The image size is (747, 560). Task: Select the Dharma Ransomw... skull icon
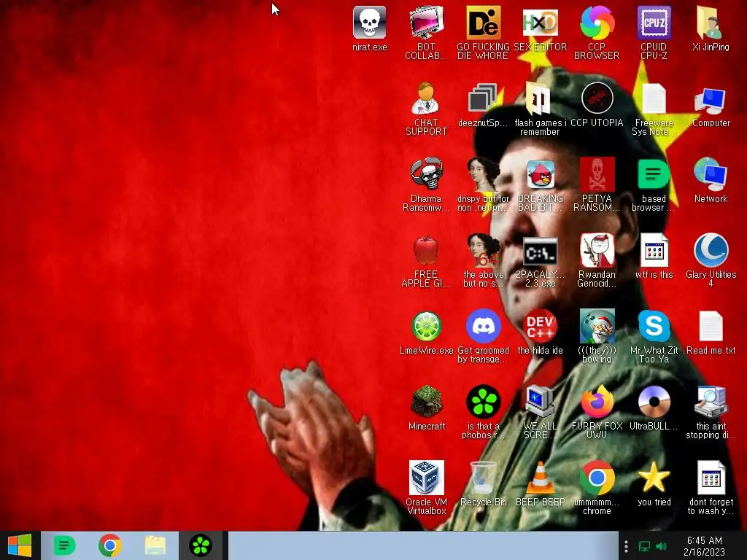(x=426, y=174)
